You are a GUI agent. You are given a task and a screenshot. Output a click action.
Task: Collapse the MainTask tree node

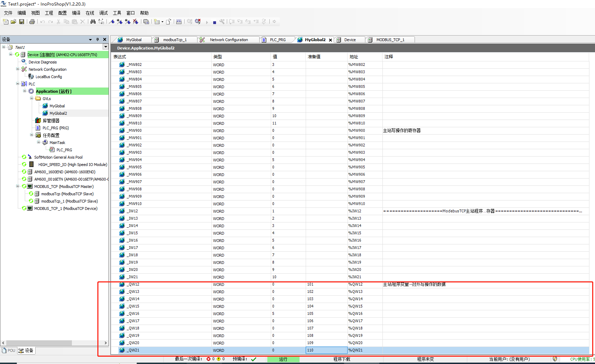pyautogui.click(x=38, y=142)
